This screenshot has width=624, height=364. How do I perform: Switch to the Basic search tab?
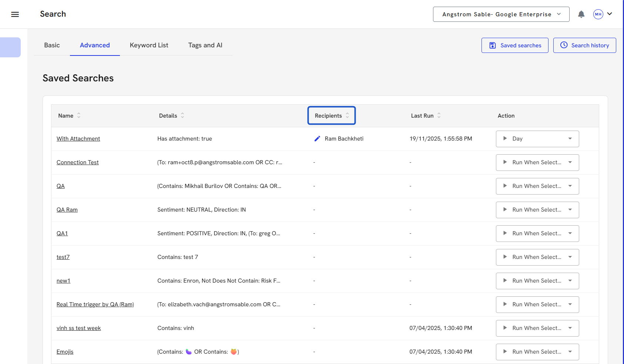(x=52, y=45)
